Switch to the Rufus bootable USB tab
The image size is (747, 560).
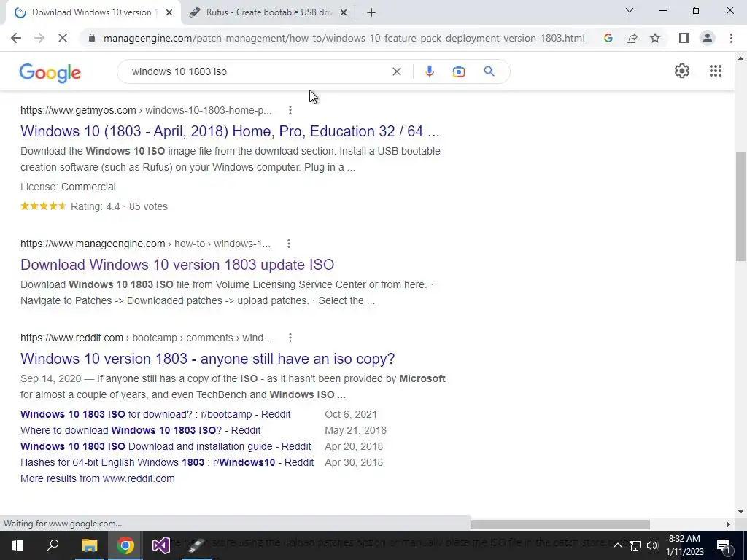[x=268, y=12]
